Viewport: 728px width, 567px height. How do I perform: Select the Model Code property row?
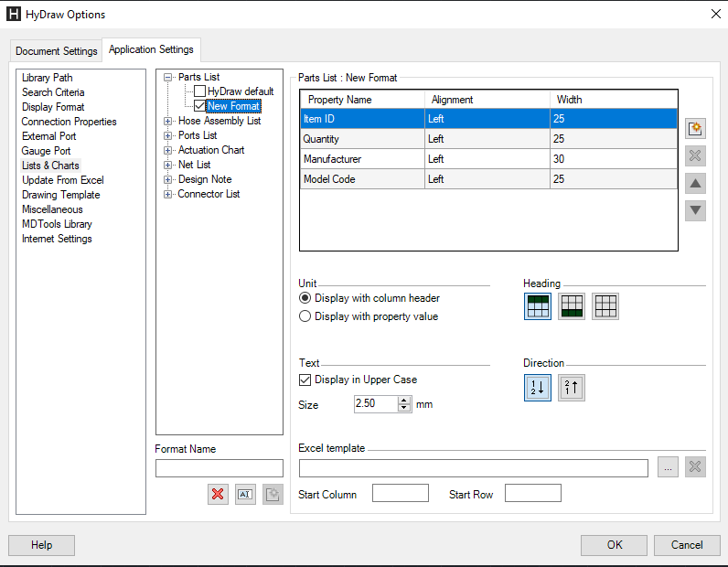pyautogui.click(x=488, y=178)
